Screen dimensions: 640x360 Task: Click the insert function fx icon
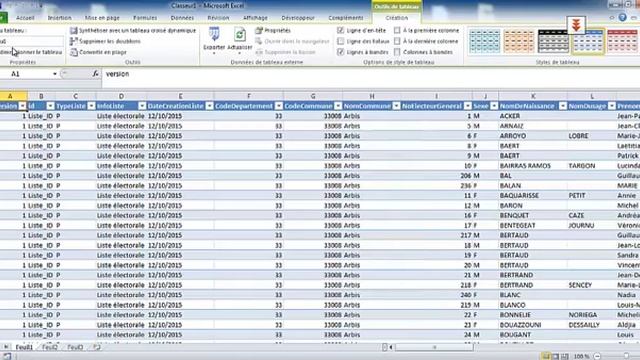(95, 73)
